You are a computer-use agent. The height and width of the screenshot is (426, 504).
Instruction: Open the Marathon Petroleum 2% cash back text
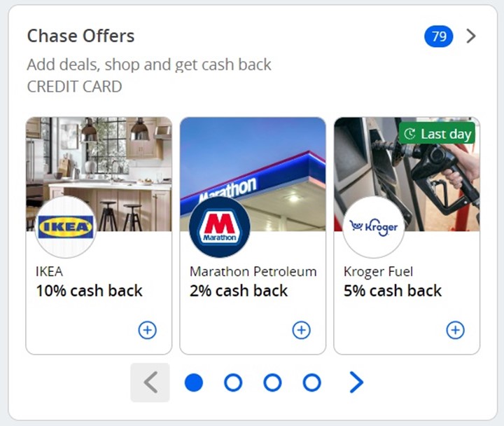click(x=238, y=291)
